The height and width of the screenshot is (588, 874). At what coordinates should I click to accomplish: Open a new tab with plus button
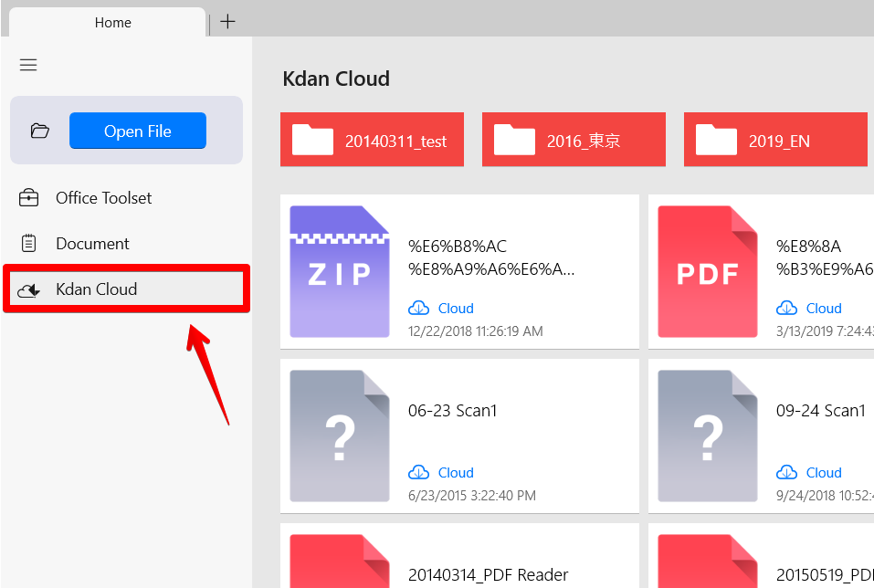point(227,22)
